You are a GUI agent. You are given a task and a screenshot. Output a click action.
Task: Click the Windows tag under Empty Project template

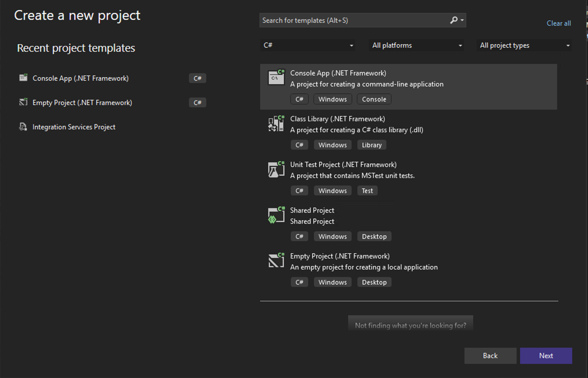pyautogui.click(x=333, y=282)
